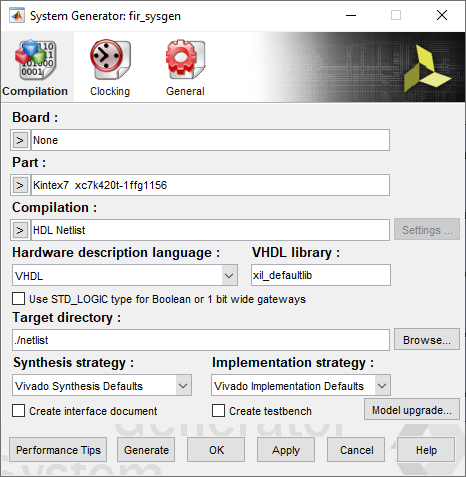Screen dimensions: 466x477
Task: Open the Synthesis strategy dropdown
Action: tap(102, 385)
